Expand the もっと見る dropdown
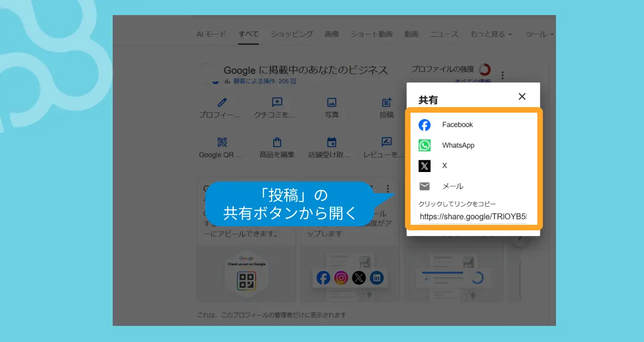 click(491, 34)
